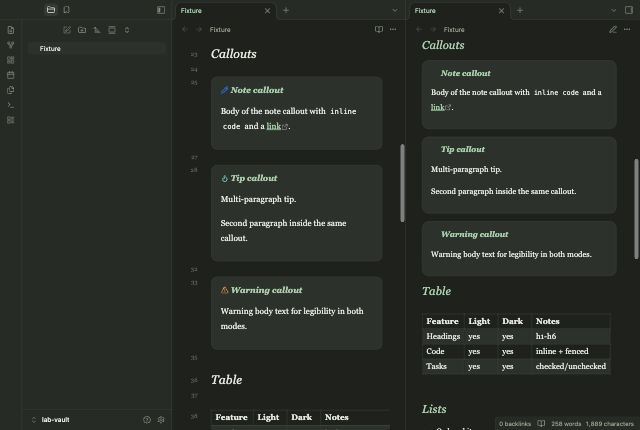Viewport: 640px width, 430px height.
Task: Expand or collapse all explorer folders
Action: (127, 30)
